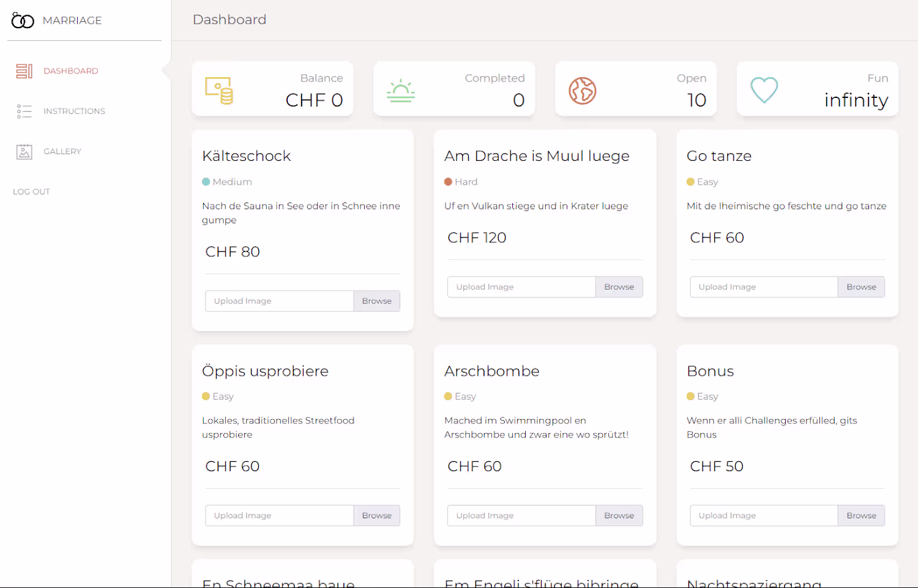Viewport: 918px width, 588px height.
Task: Click the Fun heart icon
Action: click(764, 90)
